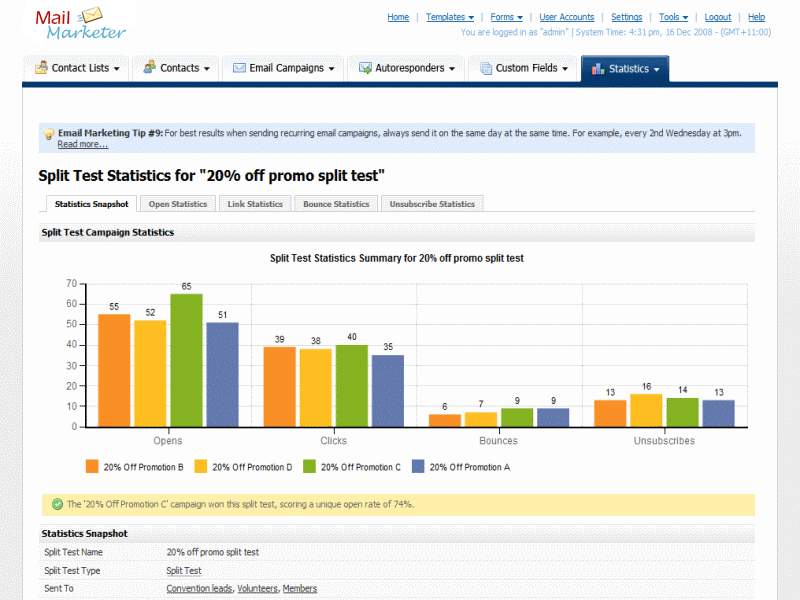Click the Statistics bar chart icon
Viewport: 800px width, 600px height.
coord(597,68)
